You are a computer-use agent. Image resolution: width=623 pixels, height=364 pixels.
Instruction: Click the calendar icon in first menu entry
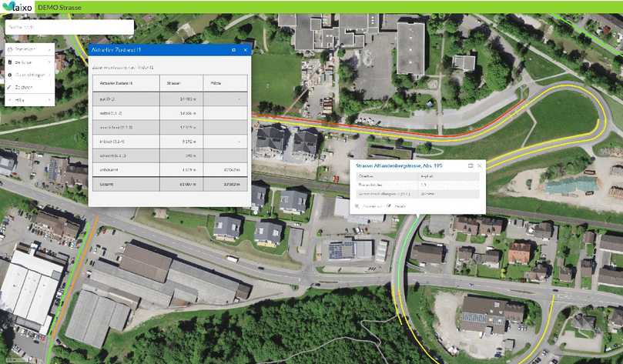pos(8,48)
